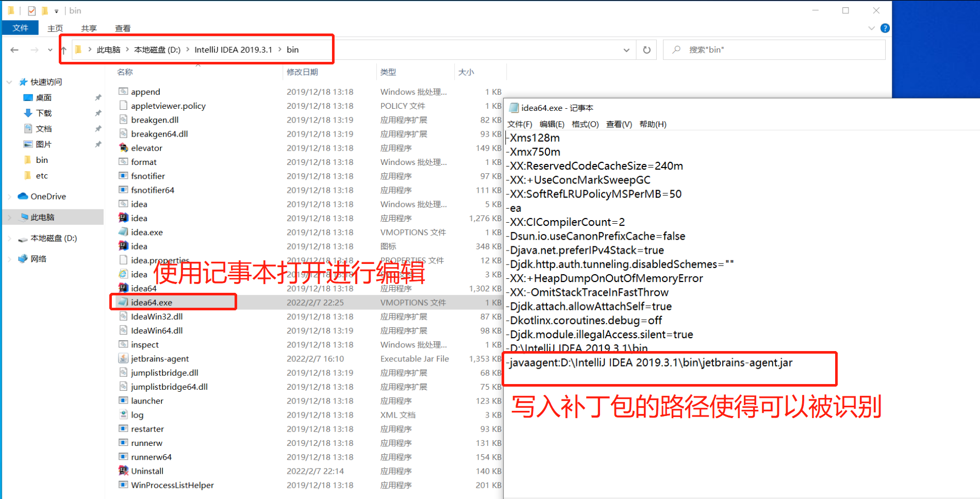Select the 桌面 item in Quick access

pyautogui.click(x=43, y=97)
